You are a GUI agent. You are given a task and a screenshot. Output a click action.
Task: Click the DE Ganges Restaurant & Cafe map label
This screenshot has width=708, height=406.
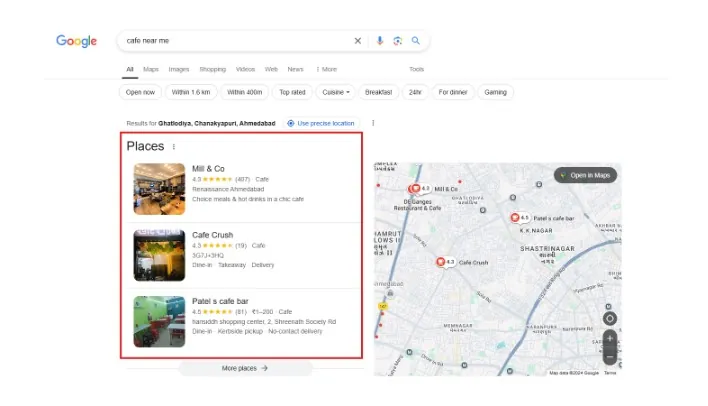tap(417, 205)
